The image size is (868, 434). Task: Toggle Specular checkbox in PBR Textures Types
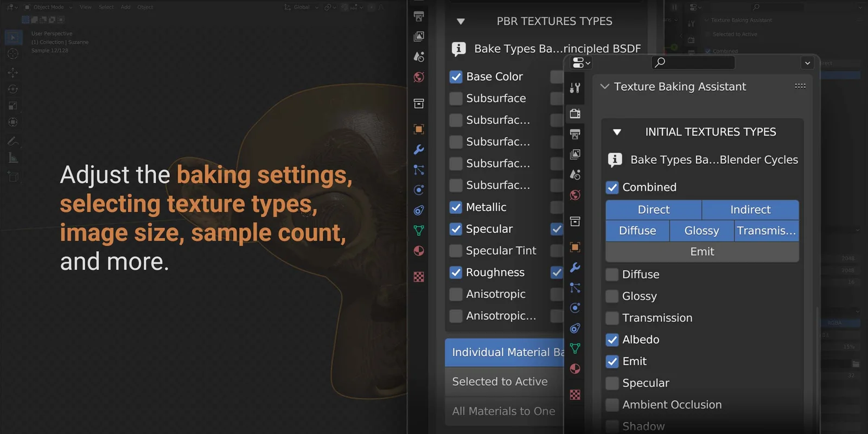click(456, 229)
